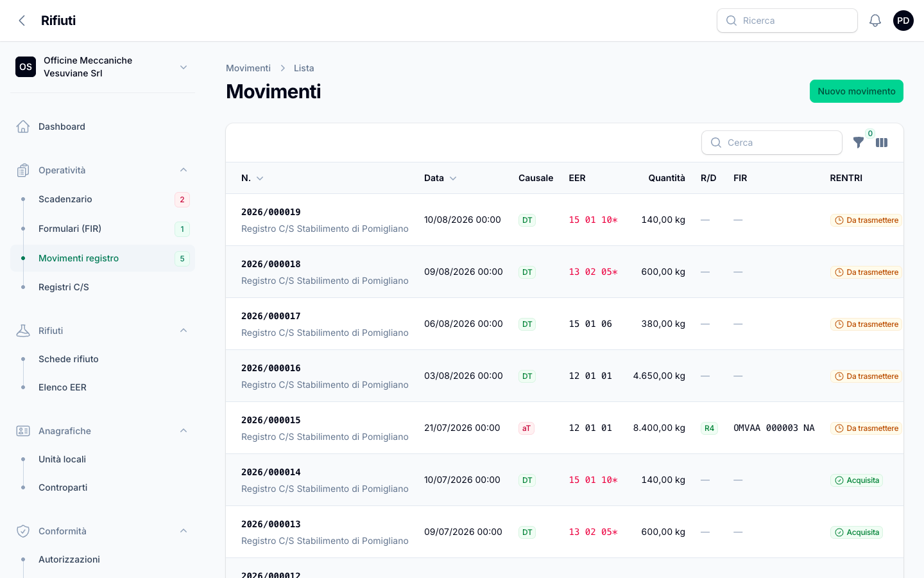The image size is (924, 578).
Task: Open Formulari (FIR) menu item
Action: (x=103, y=229)
